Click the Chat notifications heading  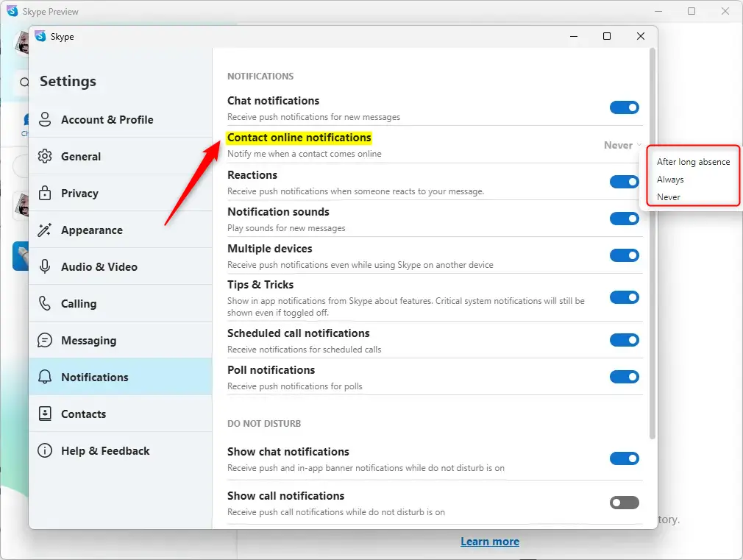tap(274, 101)
